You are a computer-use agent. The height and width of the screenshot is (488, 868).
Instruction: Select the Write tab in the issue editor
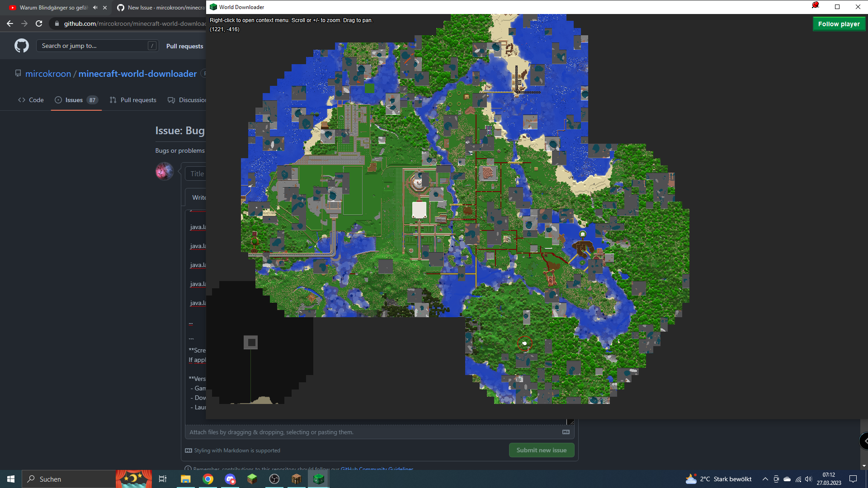[x=199, y=197]
